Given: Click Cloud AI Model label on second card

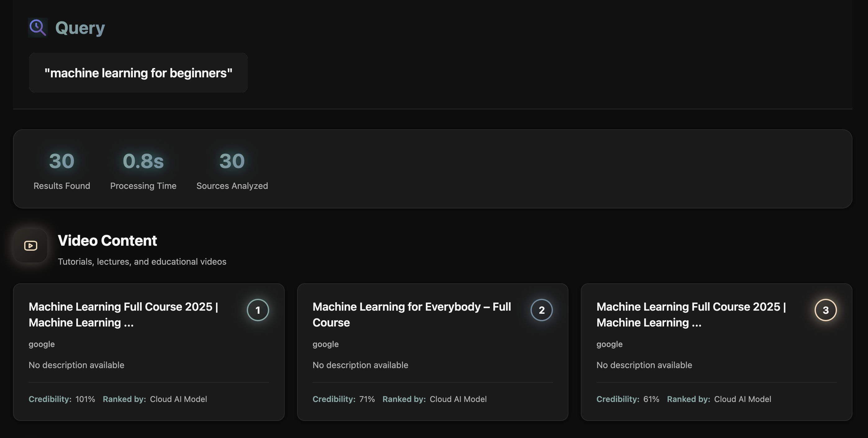Looking at the screenshot, I should click(x=458, y=399).
